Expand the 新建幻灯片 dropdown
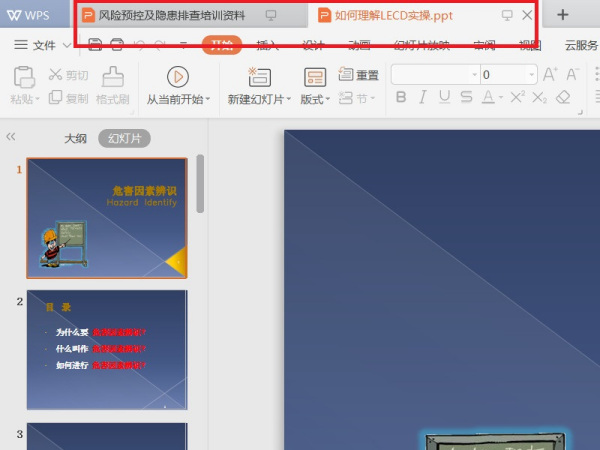This screenshot has width=600, height=450. pyautogui.click(x=289, y=99)
